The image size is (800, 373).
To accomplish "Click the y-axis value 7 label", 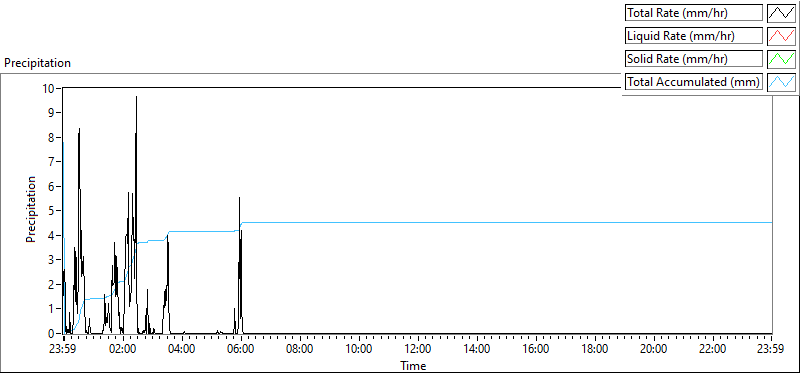I will pyautogui.click(x=52, y=161).
